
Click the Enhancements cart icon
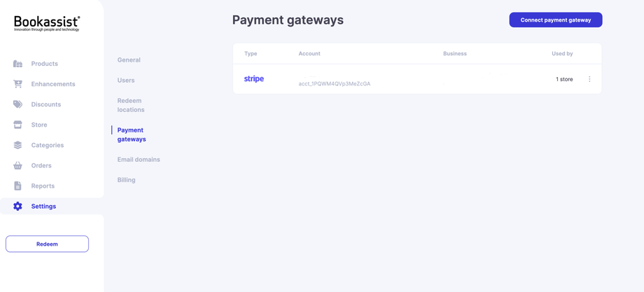click(17, 84)
